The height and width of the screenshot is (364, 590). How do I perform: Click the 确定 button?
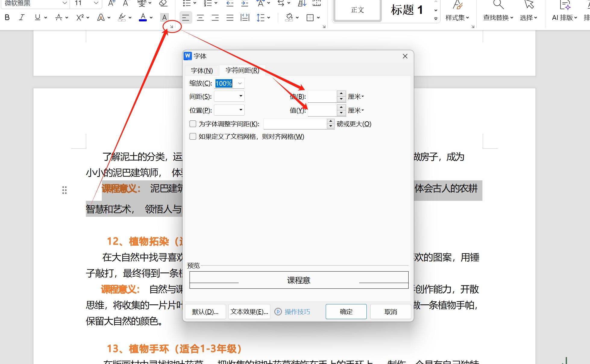[346, 312]
